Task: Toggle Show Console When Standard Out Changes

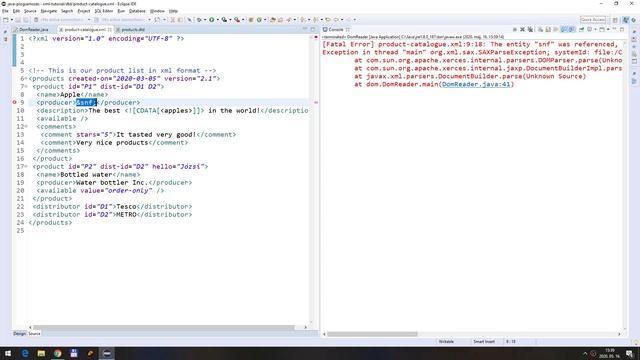Action: coord(563,29)
